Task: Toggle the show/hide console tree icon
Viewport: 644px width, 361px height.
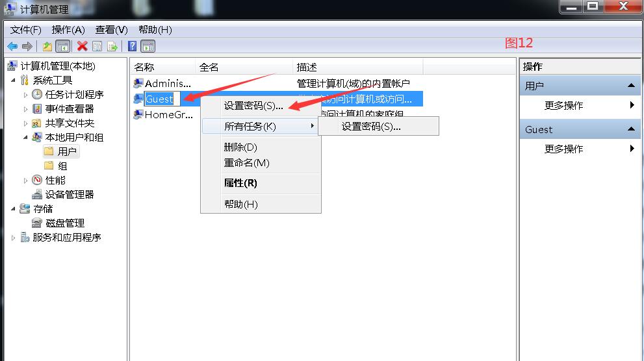Action: tap(63, 46)
